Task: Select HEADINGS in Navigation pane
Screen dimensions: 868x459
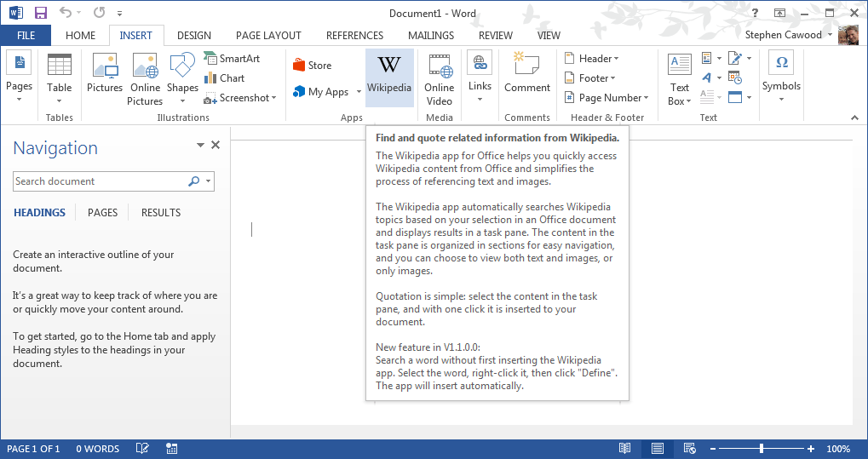Action: (39, 213)
